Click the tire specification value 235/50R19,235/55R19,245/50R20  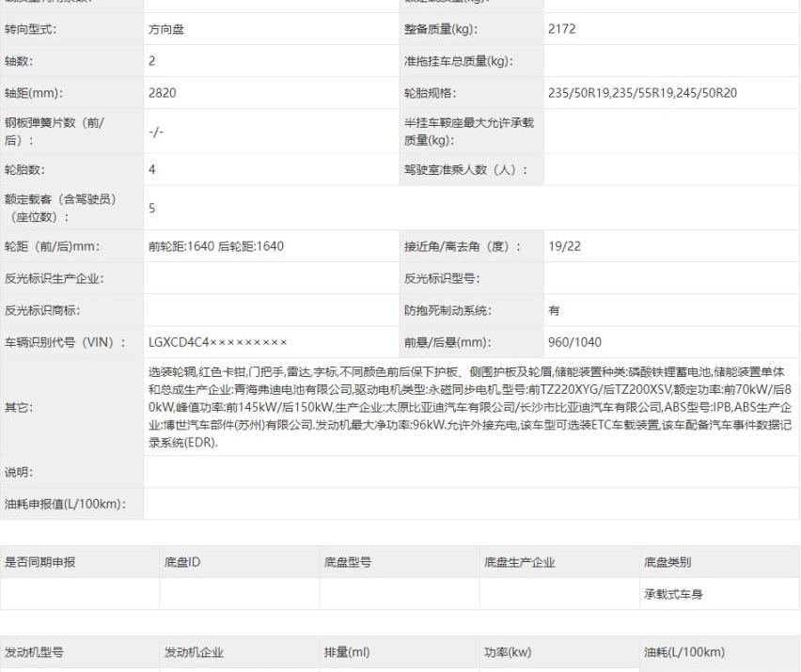click(x=642, y=93)
